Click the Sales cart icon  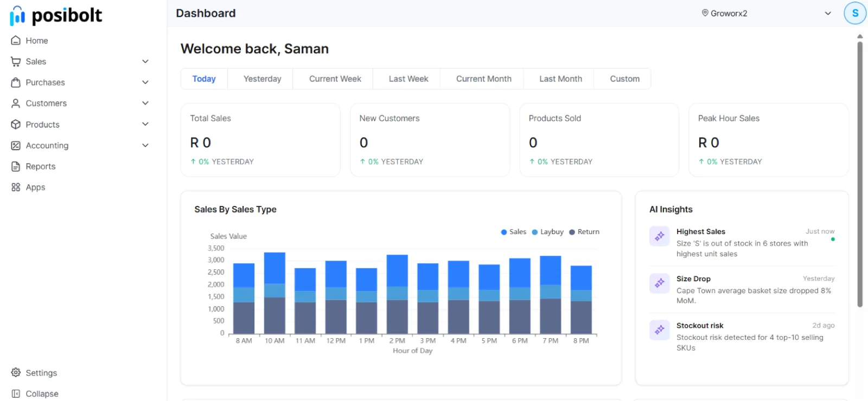(x=16, y=62)
